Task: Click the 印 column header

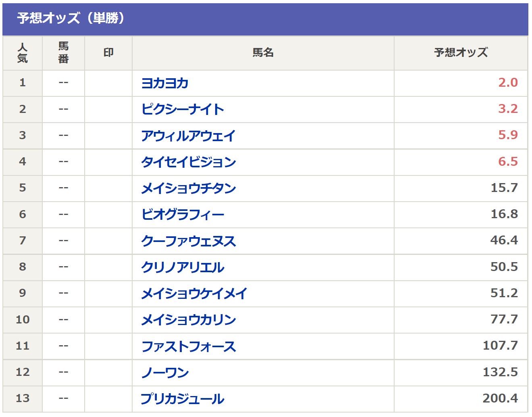Action: [108, 53]
